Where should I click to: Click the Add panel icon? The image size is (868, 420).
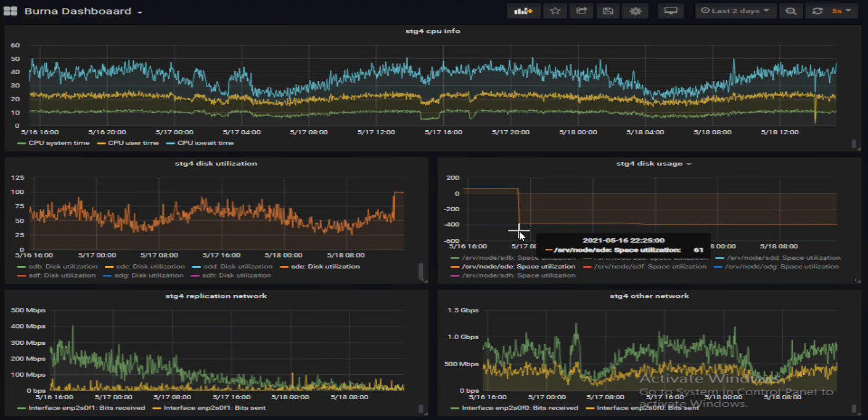[523, 11]
